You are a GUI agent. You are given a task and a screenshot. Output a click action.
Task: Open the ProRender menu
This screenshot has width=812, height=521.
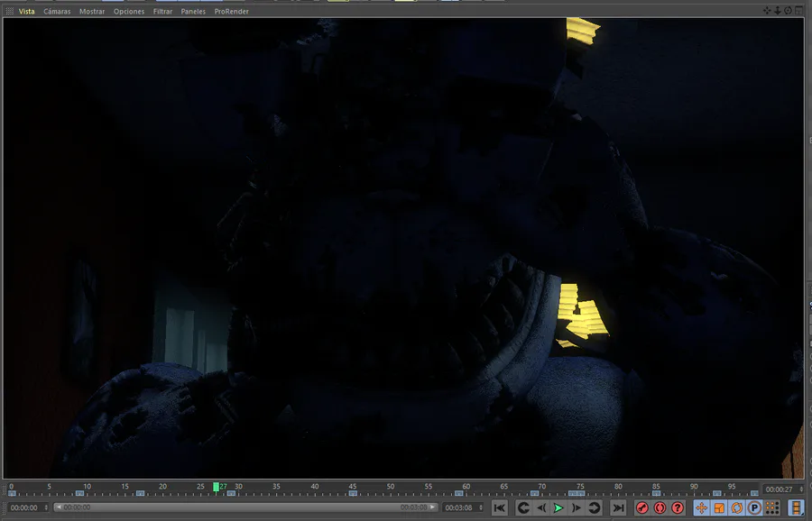pos(232,11)
